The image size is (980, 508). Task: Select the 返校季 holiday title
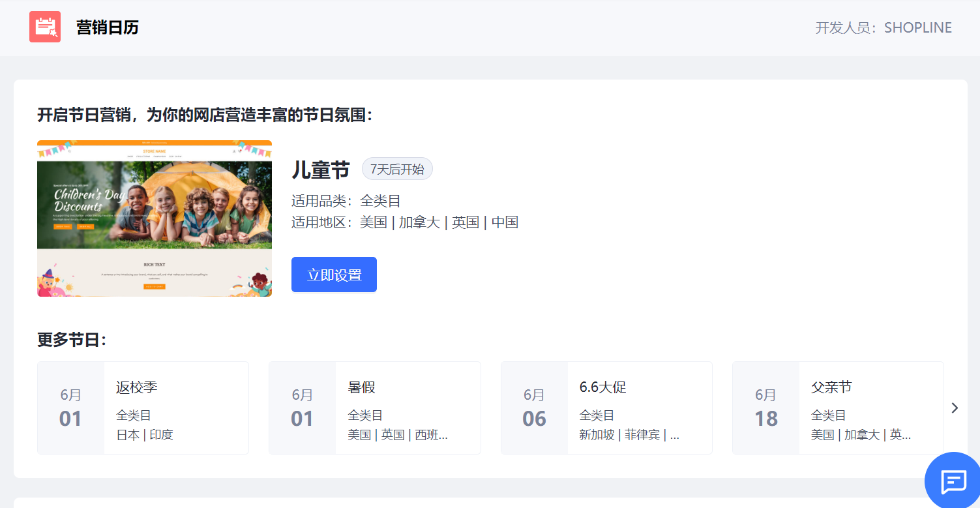(x=137, y=387)
